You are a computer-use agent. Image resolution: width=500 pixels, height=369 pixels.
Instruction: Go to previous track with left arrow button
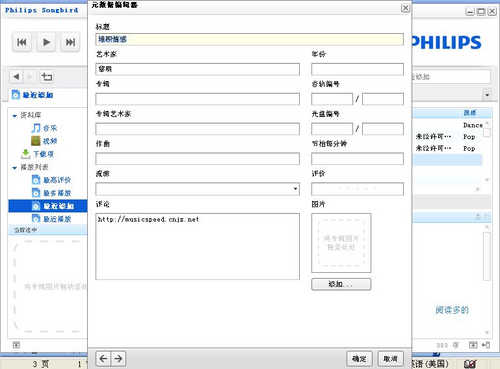[103, 359]
